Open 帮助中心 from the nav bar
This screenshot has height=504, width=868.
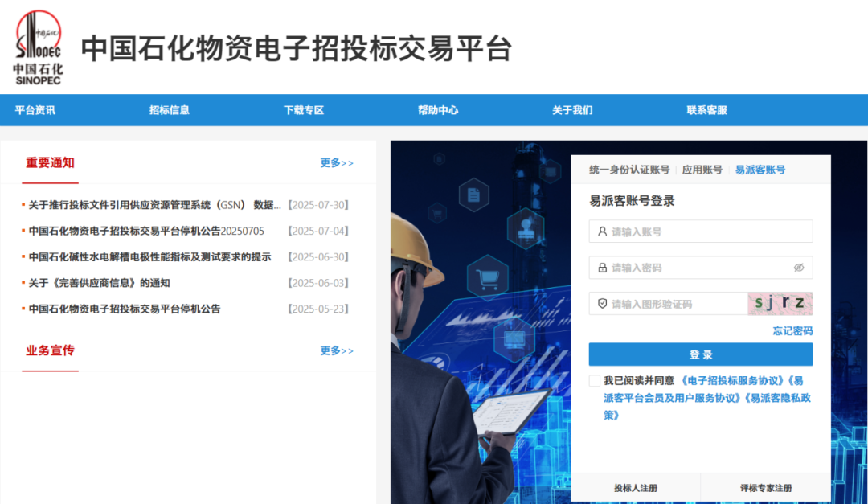(x=438, y=110)
